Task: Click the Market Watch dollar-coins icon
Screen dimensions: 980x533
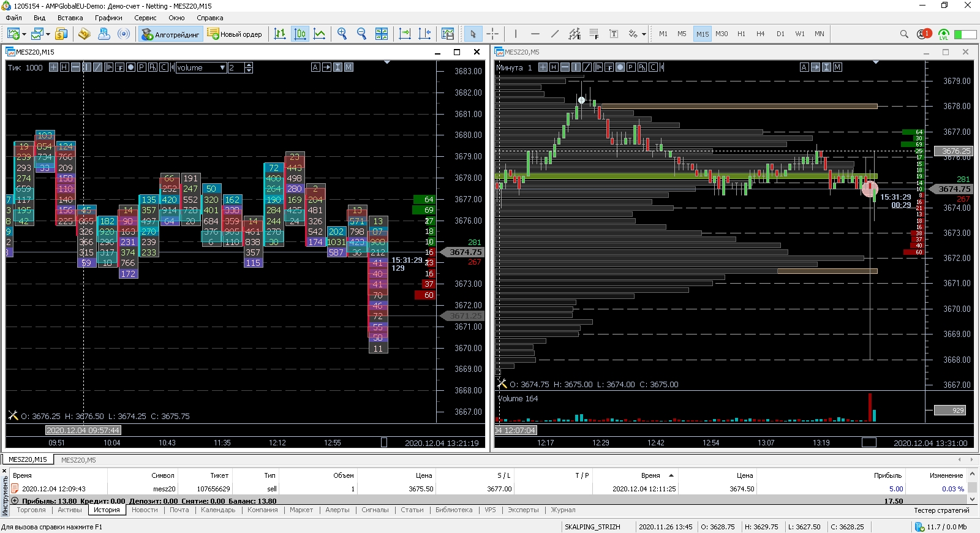Action: pos(61,34)
